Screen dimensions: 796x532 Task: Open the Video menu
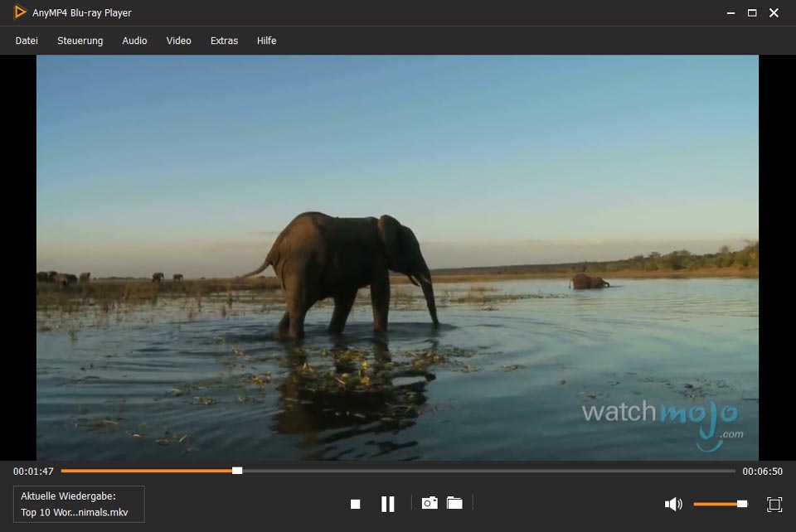pyautogui.click(x=179, y=41)
